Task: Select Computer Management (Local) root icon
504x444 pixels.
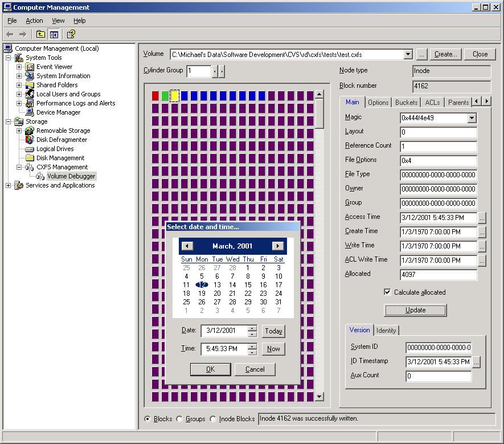Action: tap(9, 48)
